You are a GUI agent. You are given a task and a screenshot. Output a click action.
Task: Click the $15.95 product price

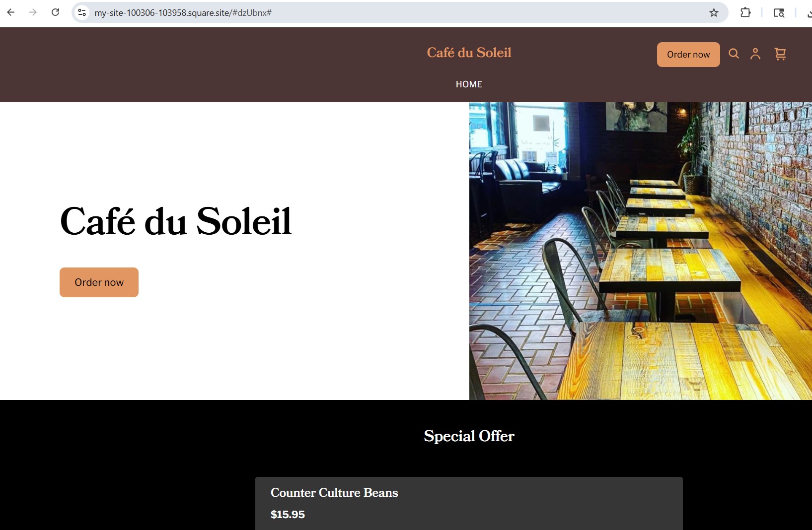[x=288, y=515]
